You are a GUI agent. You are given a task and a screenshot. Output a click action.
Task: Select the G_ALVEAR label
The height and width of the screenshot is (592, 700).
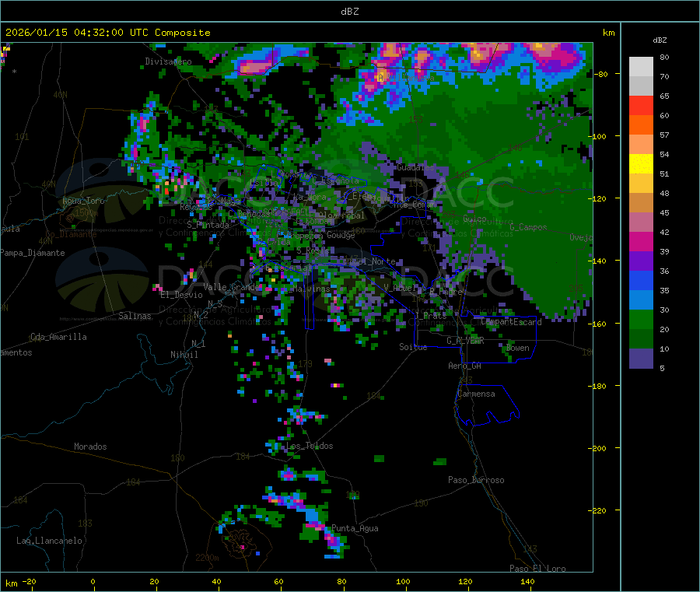465,341
